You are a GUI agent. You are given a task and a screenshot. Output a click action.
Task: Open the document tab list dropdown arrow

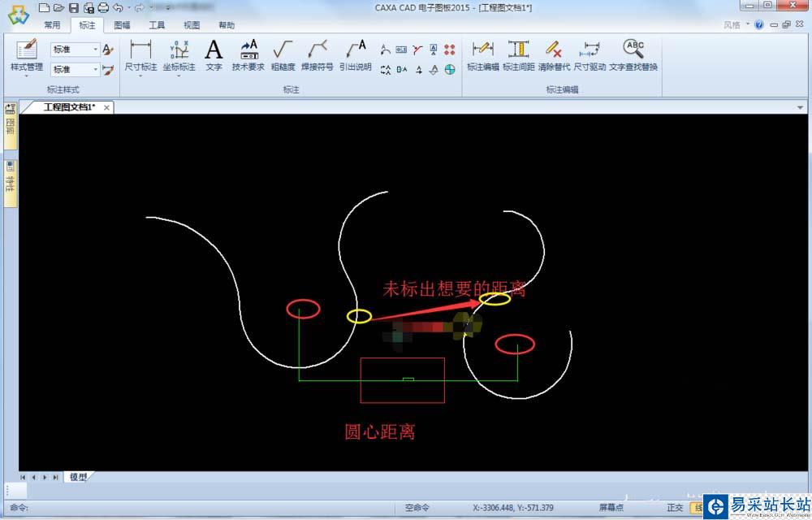[800, 108]
